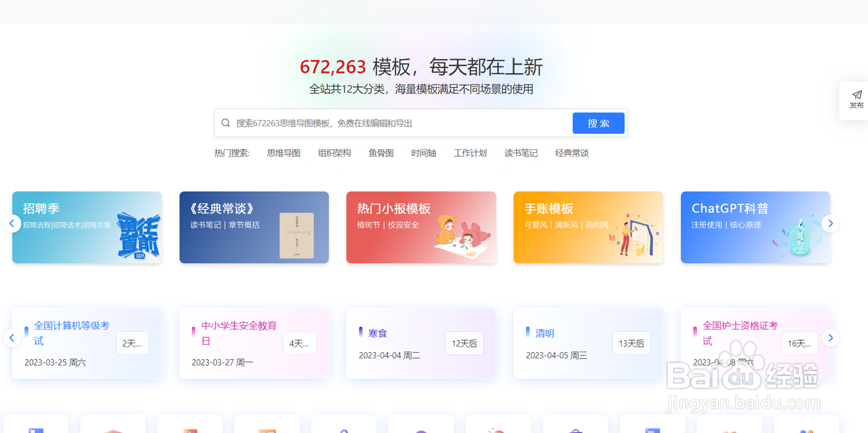This screenshot has width=868, height=433.
Task: Select hot search term 经典常谈
Action: pos(572,153)
